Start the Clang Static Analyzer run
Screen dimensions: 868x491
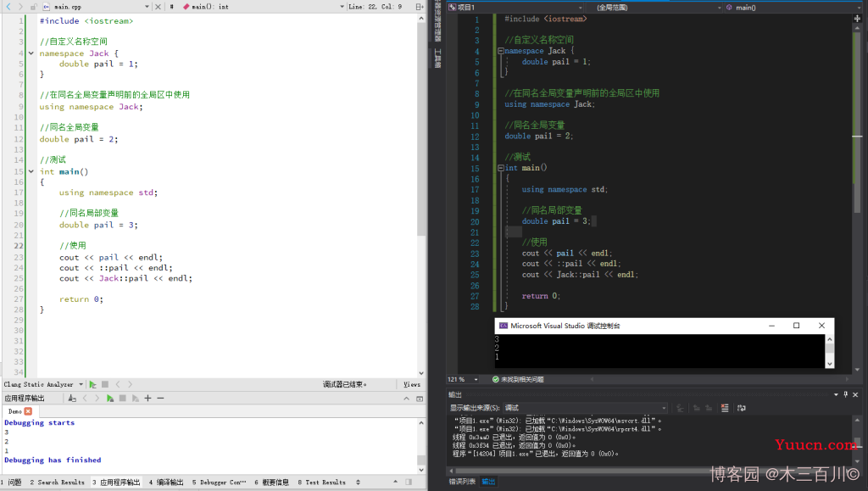pyautogui.click(x=92, y=384)
